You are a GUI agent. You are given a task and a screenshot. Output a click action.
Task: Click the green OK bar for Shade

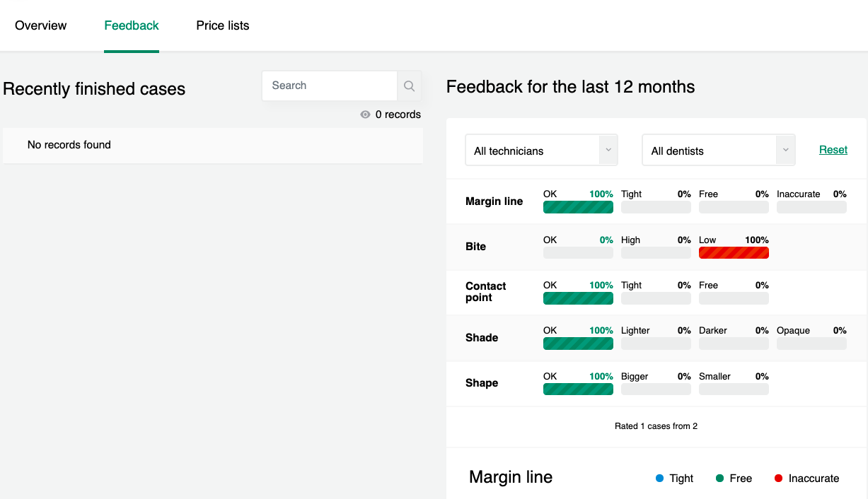pyautogui.click(x=578, y=343)
